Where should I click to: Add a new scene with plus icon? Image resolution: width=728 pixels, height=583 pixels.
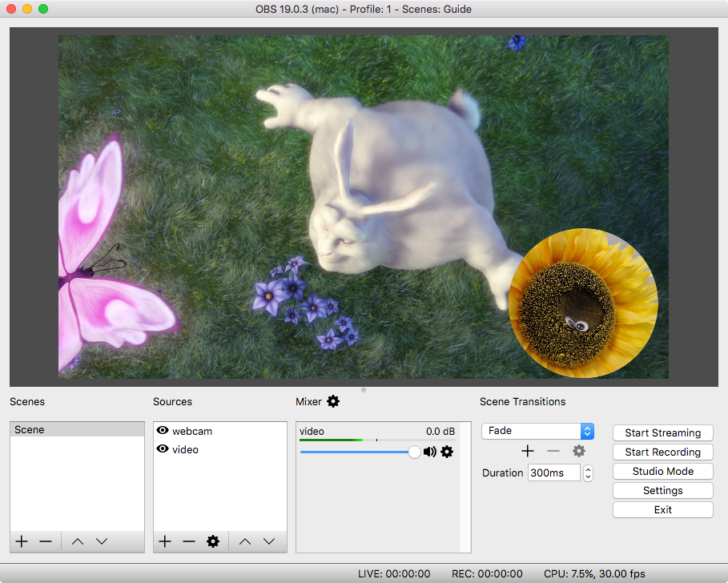click(22, 541)
